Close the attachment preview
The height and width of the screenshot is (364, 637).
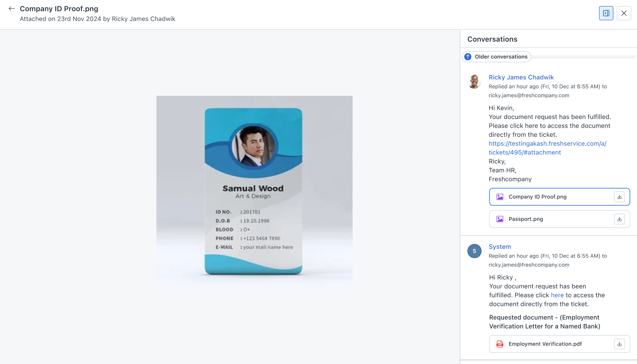(624, 13)
